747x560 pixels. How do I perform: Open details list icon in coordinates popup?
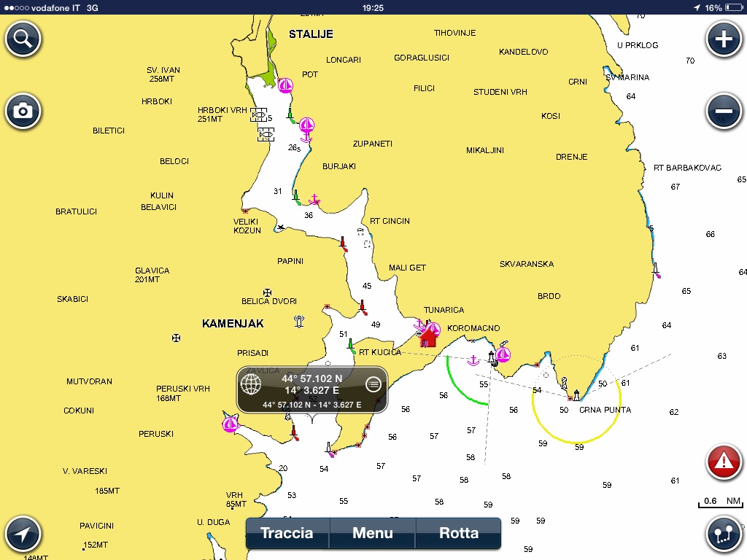point(373,384)
